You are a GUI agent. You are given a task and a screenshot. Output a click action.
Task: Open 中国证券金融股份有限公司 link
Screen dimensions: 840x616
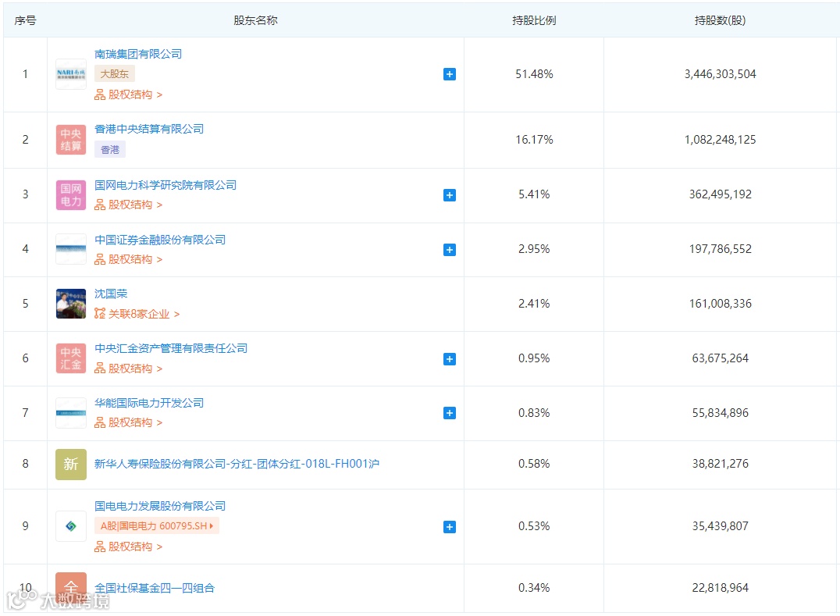tap(160, 240)
